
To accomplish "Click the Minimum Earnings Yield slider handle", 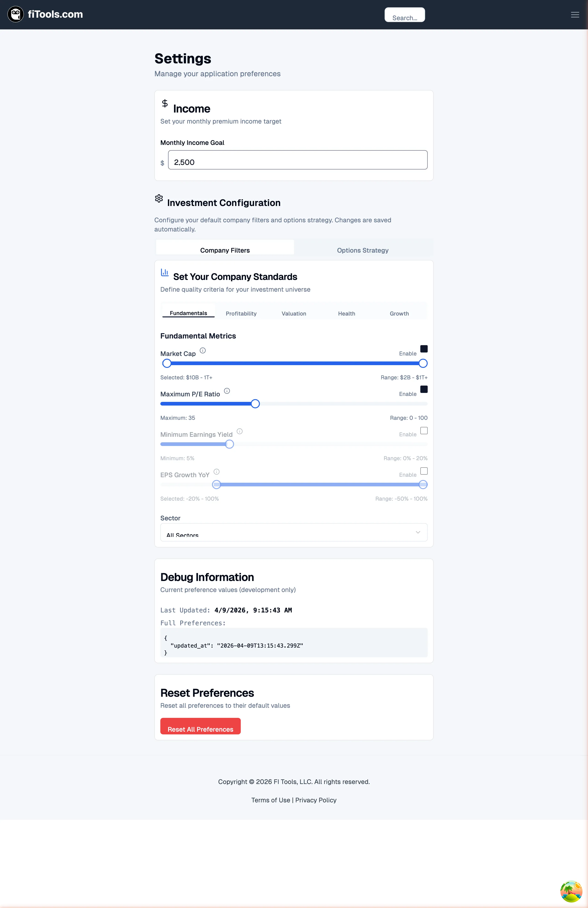I will pos(229,444).
